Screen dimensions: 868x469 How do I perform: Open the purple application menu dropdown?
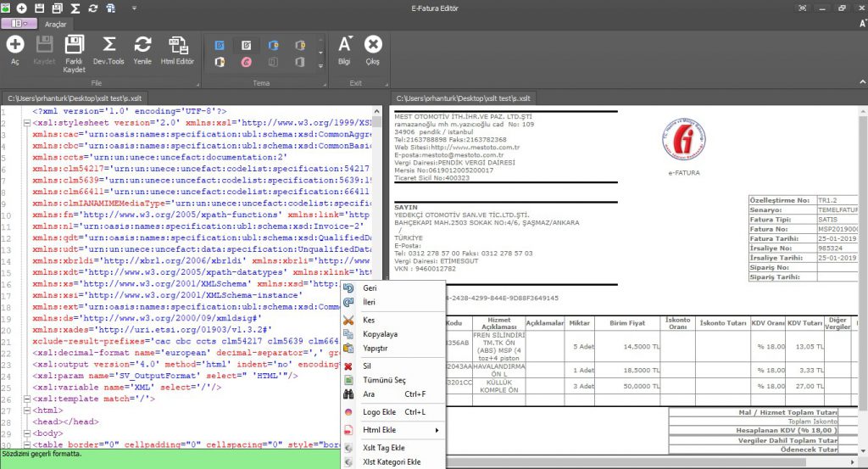click(x=19, y=24)
